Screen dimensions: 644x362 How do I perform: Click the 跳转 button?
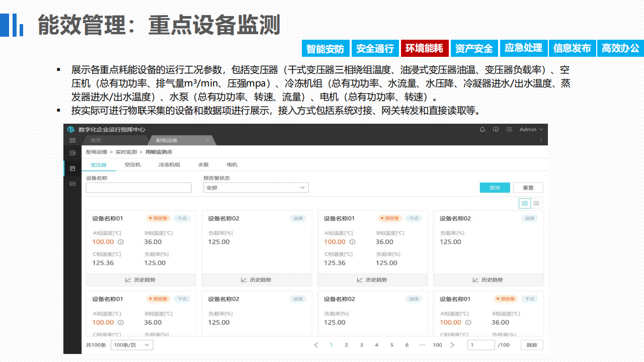(532, 345)
